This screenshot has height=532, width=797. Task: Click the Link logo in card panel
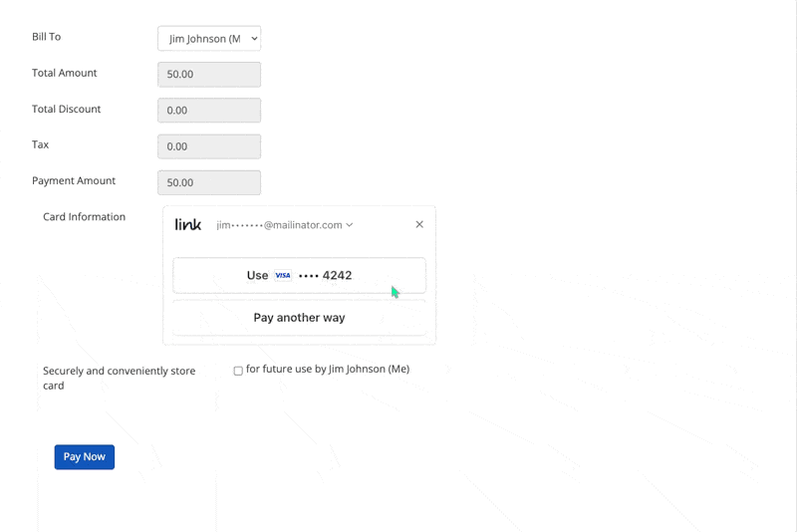point(187,225)
